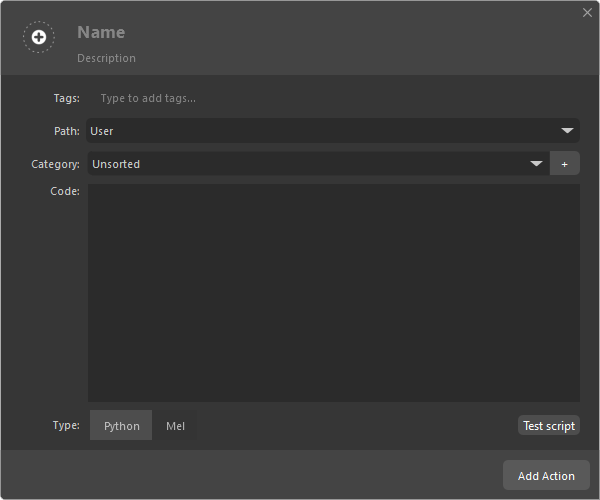Click the add icon placeholder circle
This screenshot has width=600, height=500.
[39, 37]
